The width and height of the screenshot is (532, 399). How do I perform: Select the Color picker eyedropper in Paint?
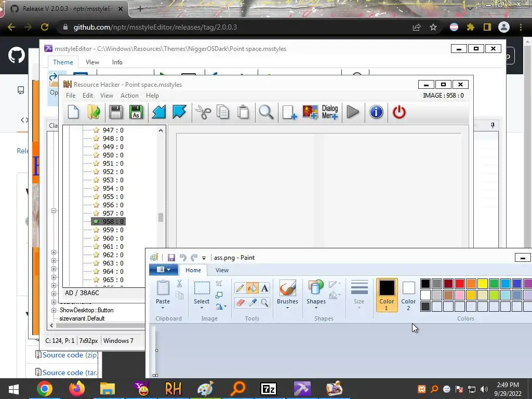coord(252,302)
